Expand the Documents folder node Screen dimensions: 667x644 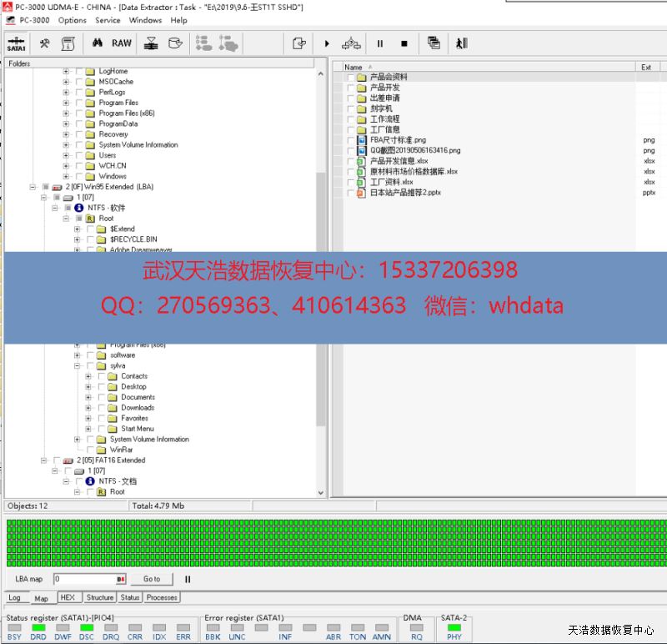point(88,397)
